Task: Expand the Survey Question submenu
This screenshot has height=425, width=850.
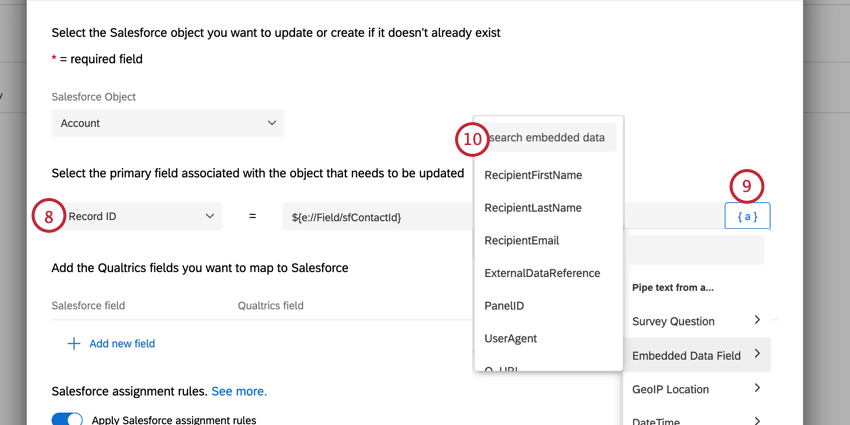Action: coord(696,321)
